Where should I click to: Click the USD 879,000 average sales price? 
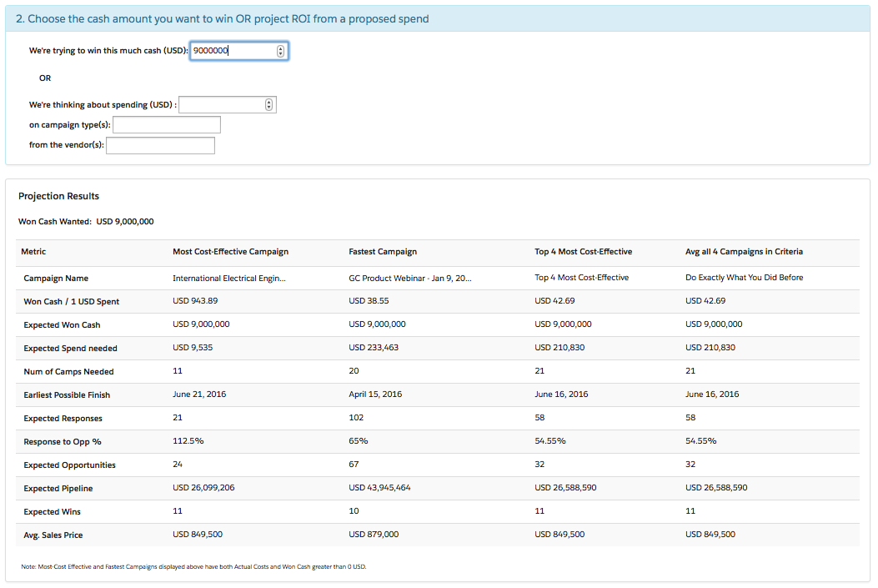point(374,535)
